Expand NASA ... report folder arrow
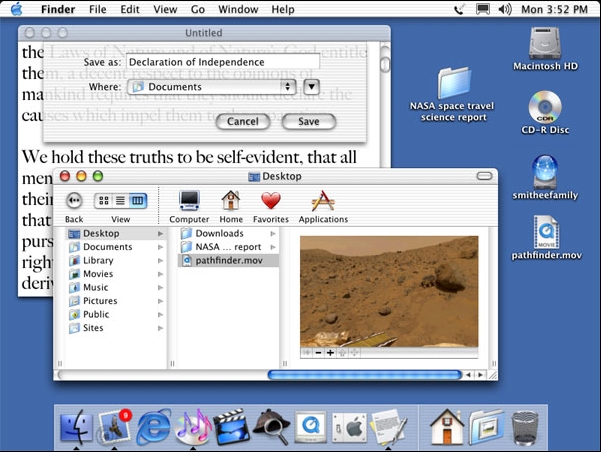602x453 pixels. (x=273, y=247)
